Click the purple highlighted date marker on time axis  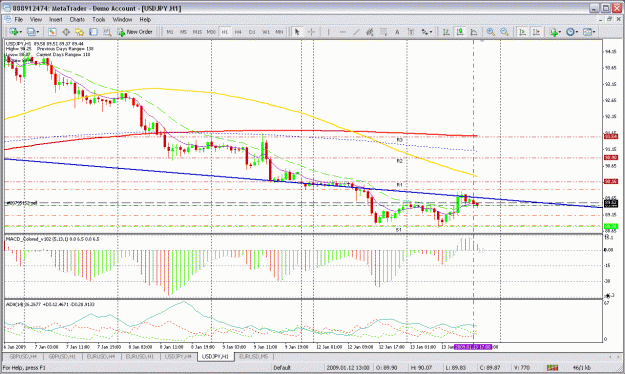point(473,347)
